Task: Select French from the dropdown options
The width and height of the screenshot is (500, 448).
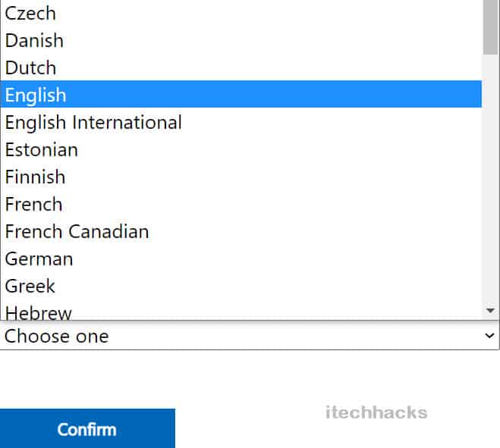Action: [33, 204]
